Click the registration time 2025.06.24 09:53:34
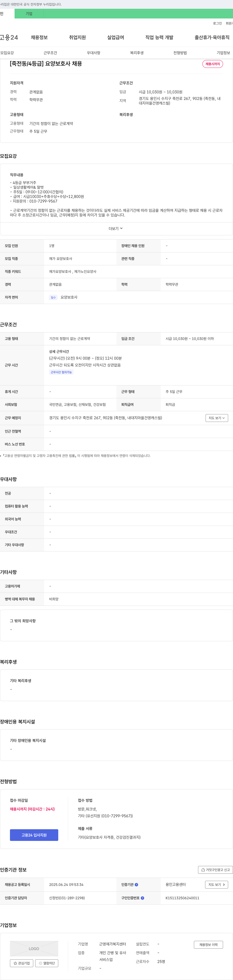This screenshot has height=980, width=233. point(66,884)
